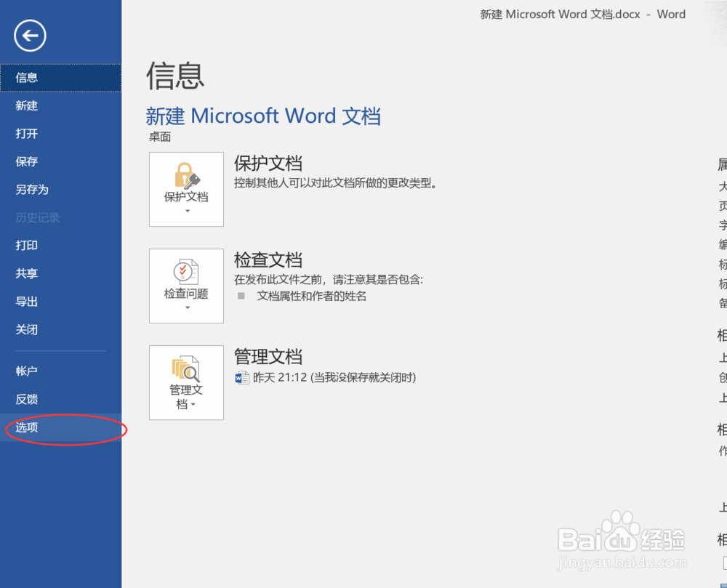Click the 保护文档 section heading
The width and height of the screenshot is (727, 588).
tap(268, 163)
